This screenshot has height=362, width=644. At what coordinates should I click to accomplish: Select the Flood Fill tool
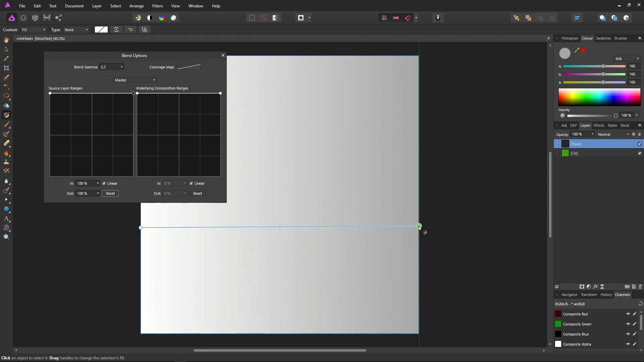point(6,106)
